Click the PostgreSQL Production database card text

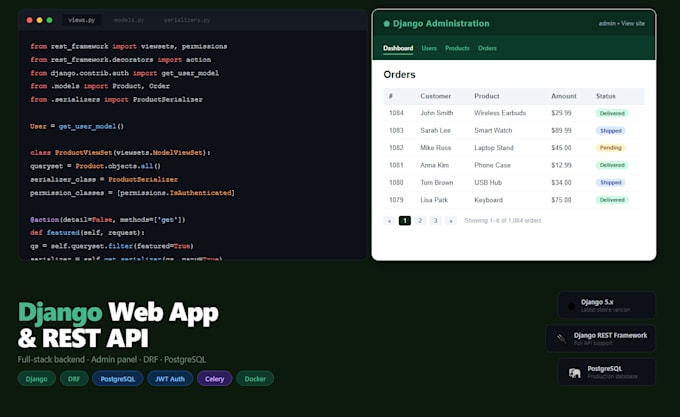pos(612,372)
